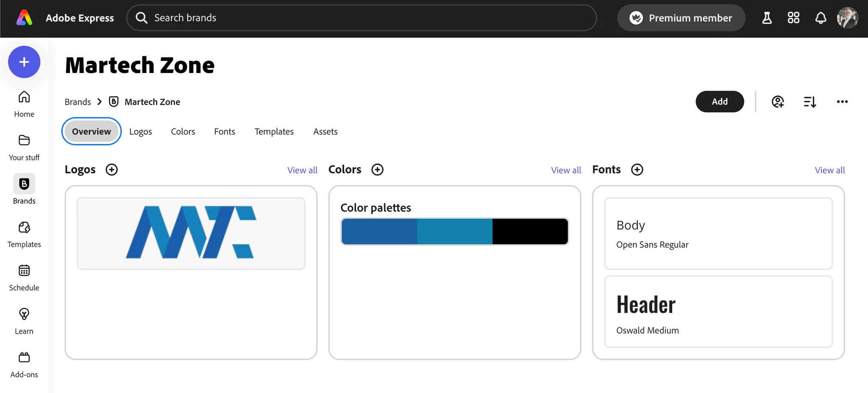868x393 pixels.
Task: Click the sort order icon
Action: pyautogui.click(x=810, y=102)
